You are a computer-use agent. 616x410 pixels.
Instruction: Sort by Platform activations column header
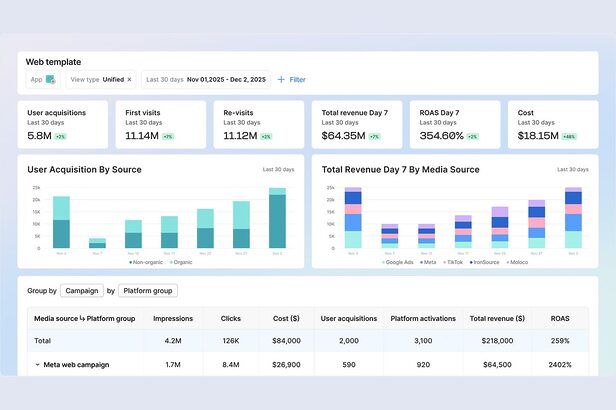click(x=423, y=318)
